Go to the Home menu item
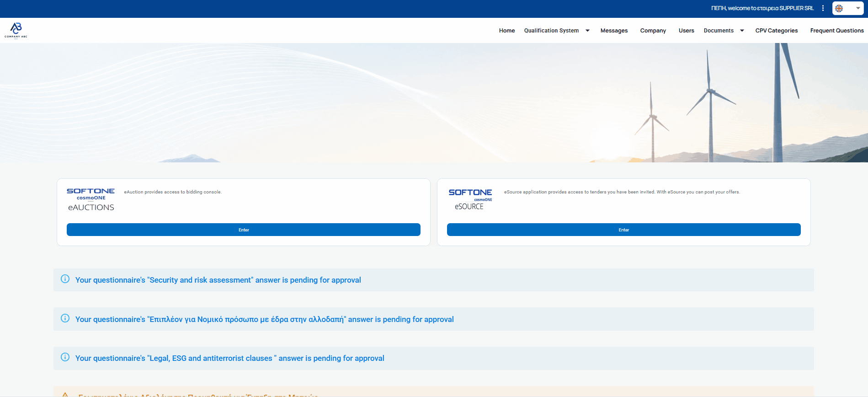The height and width of the screenshot is (397, 868). tap(507, 31)
